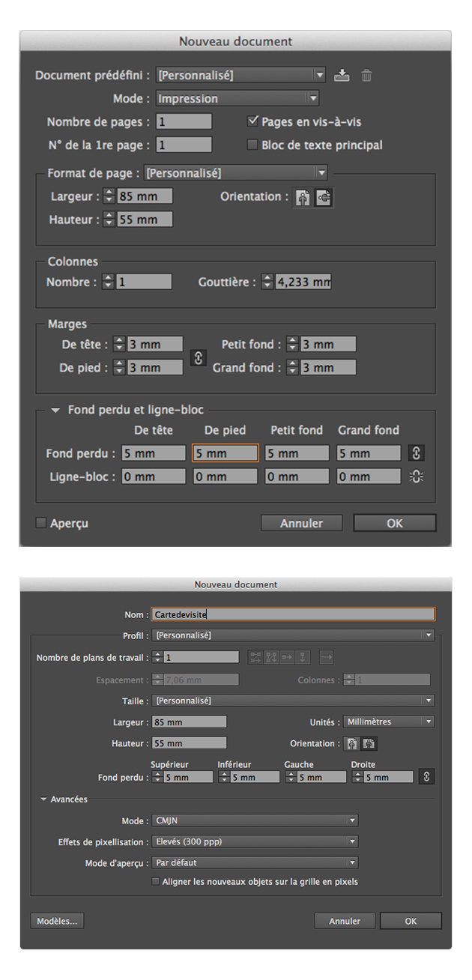The image size is (472, 980).
Task: Save the current document preset
Action: pos(342,75)
